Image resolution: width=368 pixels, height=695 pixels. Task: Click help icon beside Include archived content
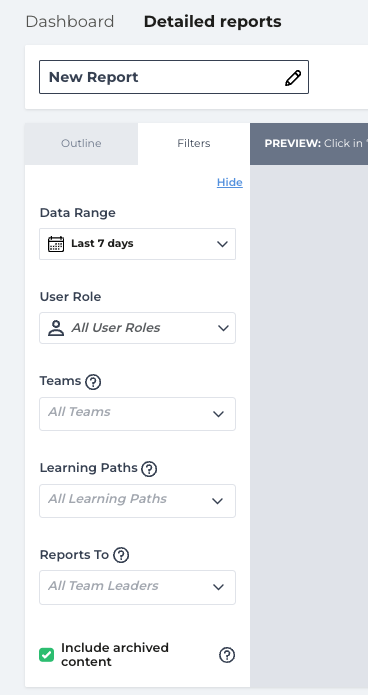click(x=227, y=655)
